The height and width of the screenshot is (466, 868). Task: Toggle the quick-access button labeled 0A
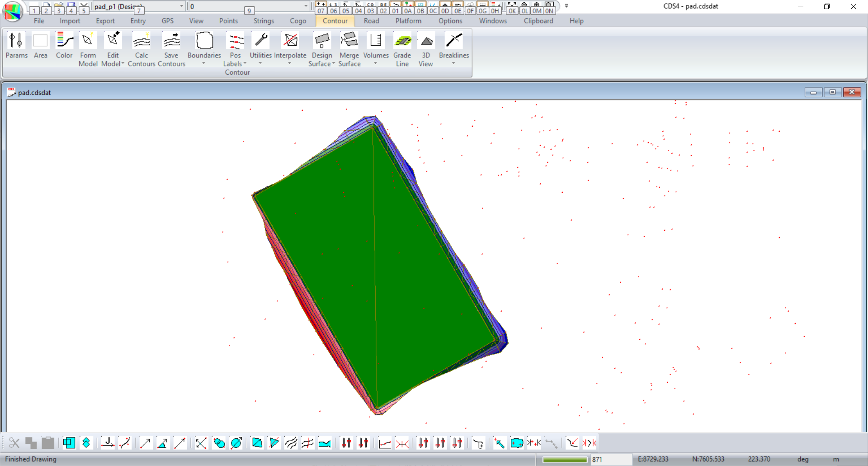(x=408, y=11)
